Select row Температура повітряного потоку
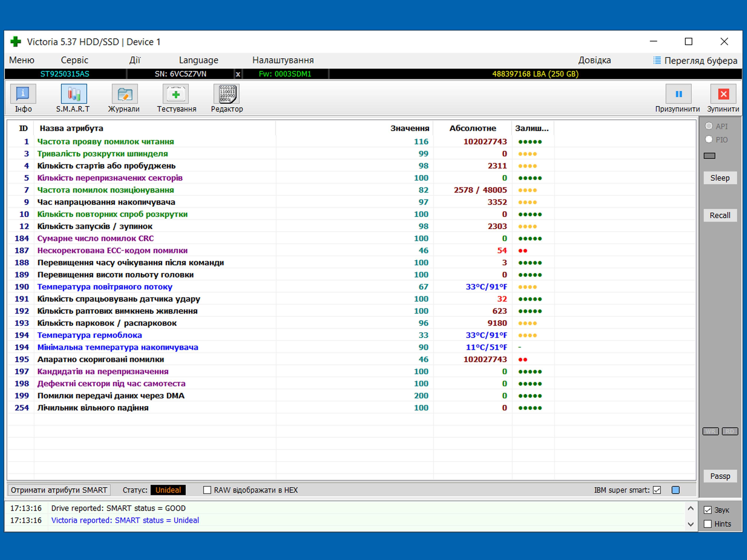The height and width of the screenshot is (560, 747). (351, 287)
